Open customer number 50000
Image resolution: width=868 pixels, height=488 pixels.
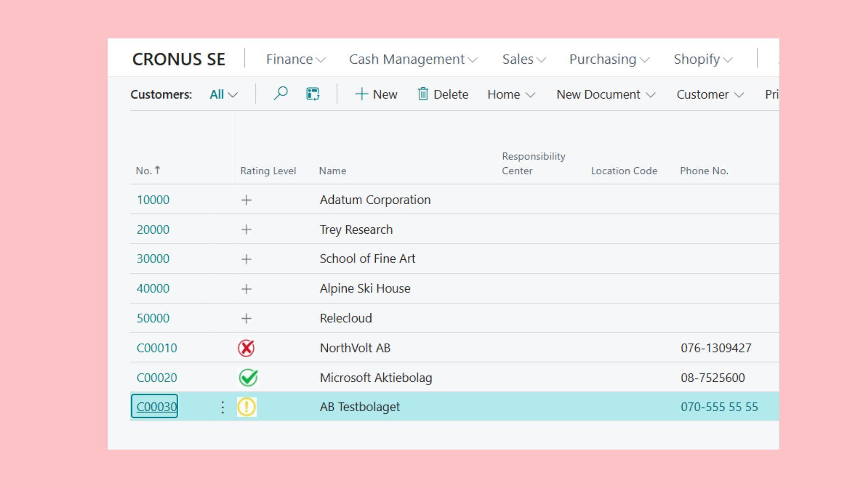click(x=153, y=318)
